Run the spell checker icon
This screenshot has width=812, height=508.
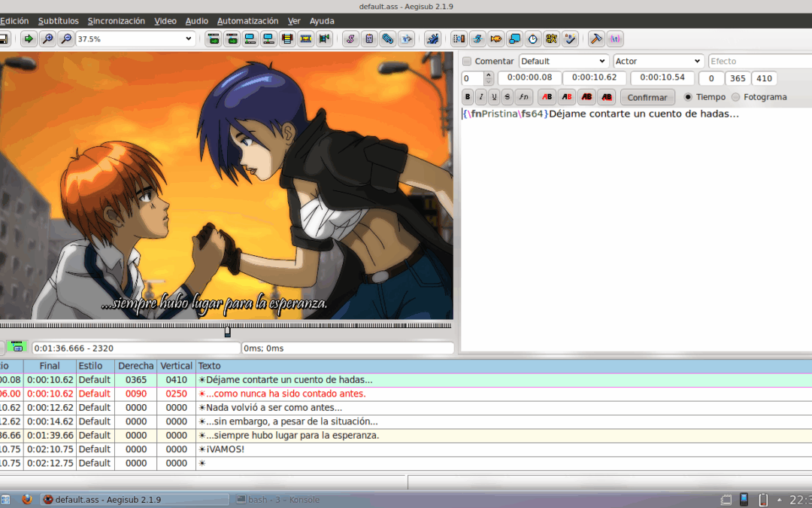point(570,39)
